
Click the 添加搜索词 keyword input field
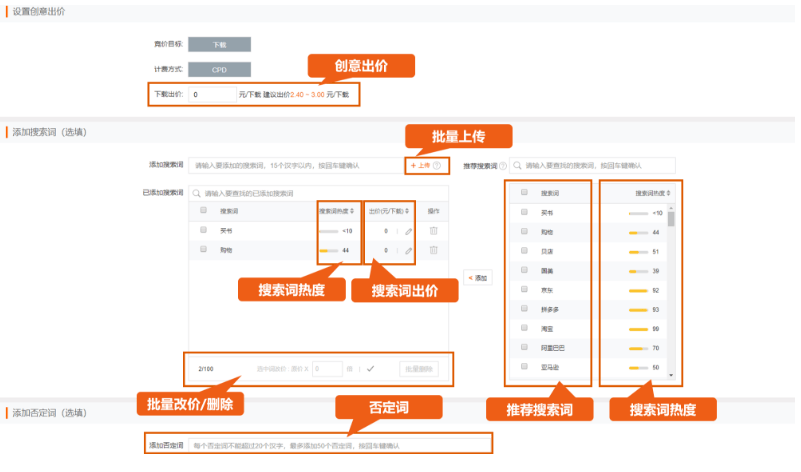coord(296,166)
